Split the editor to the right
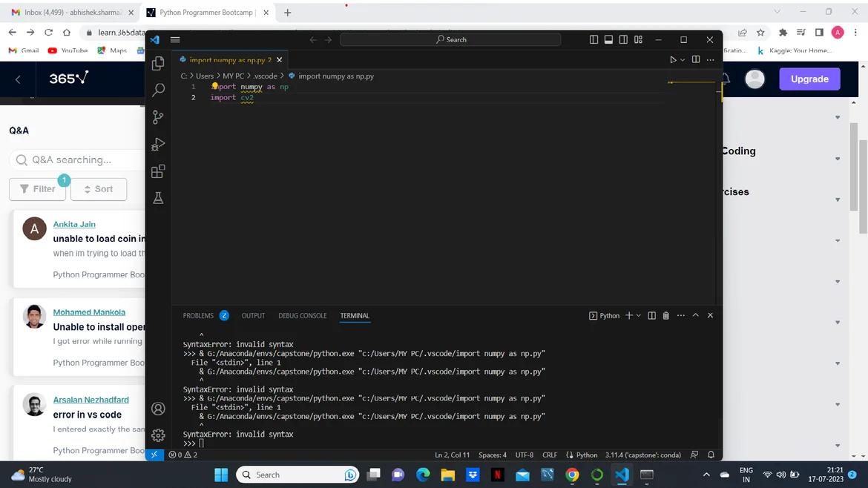 click(696, 60)
